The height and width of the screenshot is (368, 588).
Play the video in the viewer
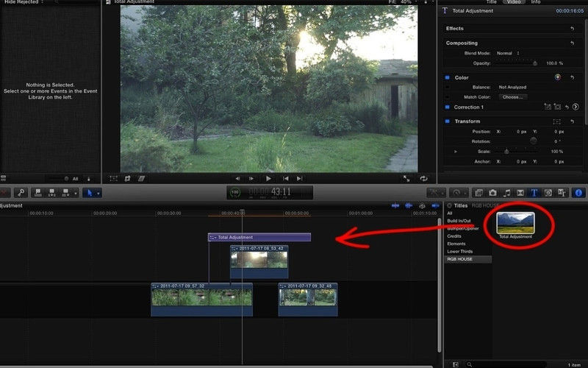tap(268, 178)
